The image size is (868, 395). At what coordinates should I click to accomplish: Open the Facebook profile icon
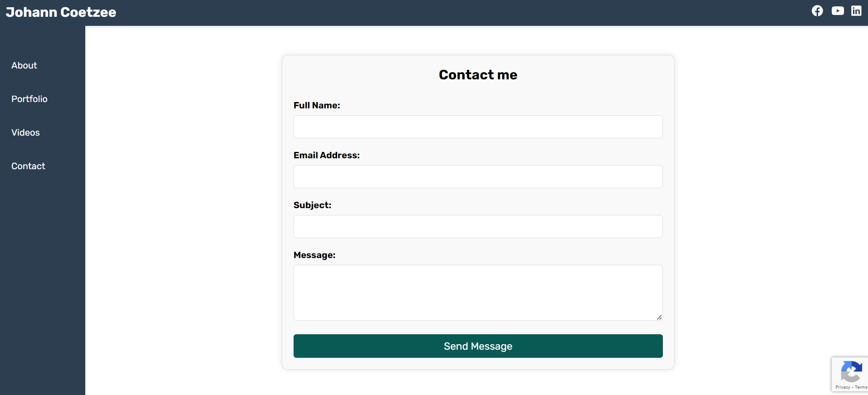click(817, 11)
